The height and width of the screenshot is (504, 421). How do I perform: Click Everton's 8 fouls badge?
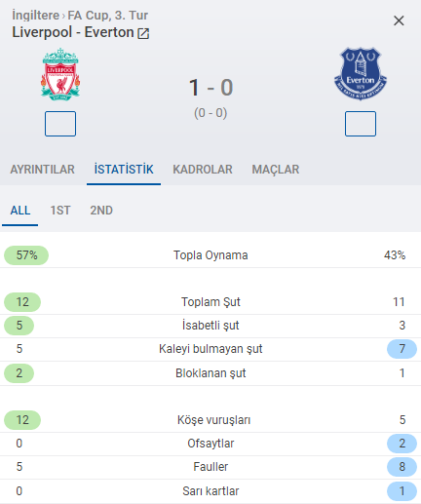pos(402,467)
